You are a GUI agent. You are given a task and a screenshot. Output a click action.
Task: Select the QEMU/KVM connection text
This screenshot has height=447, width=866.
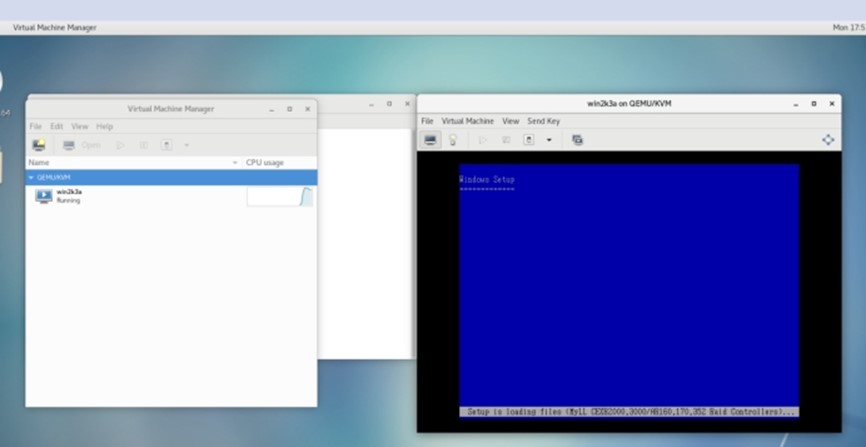click(54, 177)
